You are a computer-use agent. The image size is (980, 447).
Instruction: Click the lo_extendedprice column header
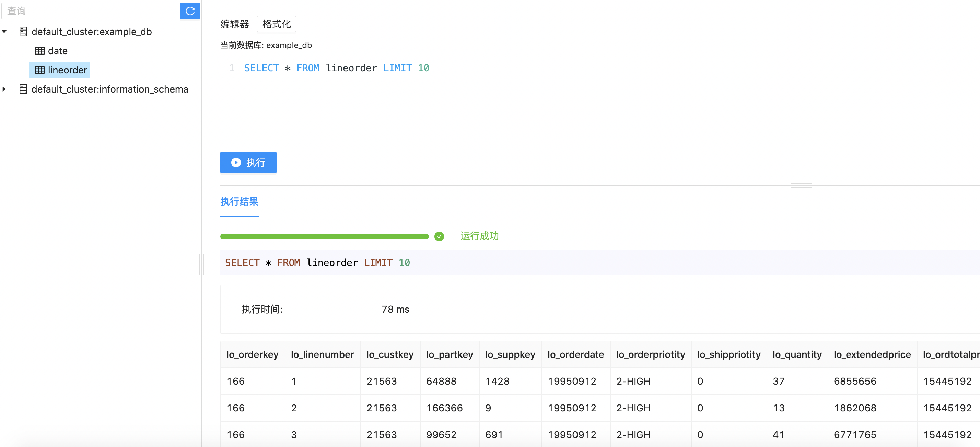click(872, 355)
